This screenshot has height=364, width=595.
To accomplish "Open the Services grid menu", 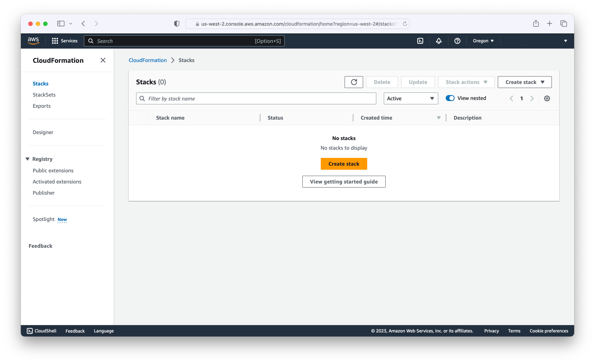I will 65,41.
